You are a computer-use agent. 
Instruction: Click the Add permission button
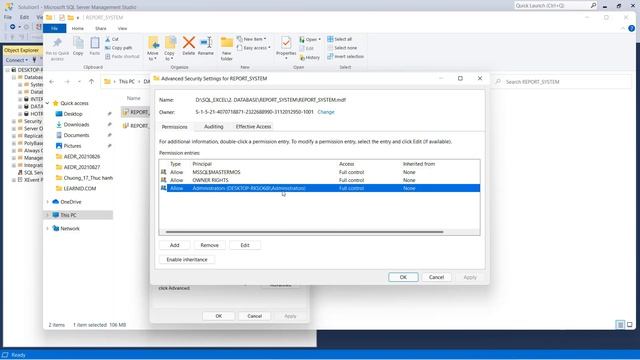coord(174,245)
